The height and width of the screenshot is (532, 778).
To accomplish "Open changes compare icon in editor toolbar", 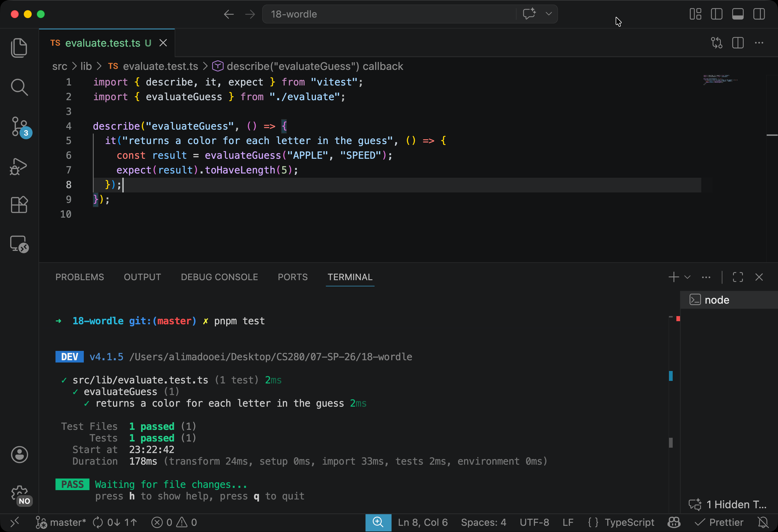I will [716, 43].
